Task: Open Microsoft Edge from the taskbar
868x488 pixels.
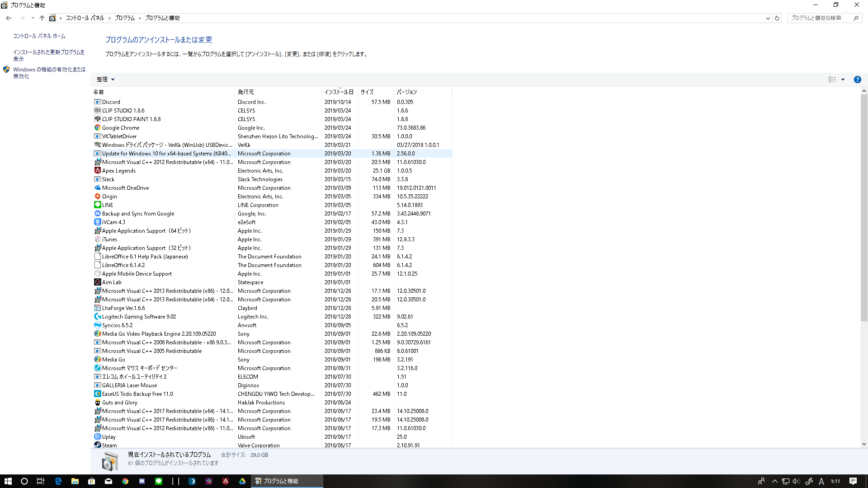Action: [58, 481]
